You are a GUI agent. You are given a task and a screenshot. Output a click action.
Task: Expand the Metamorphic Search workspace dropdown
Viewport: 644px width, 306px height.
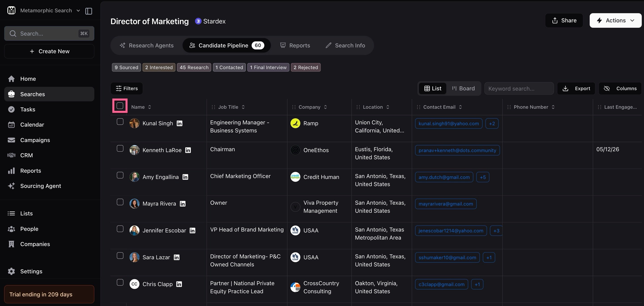(x=78, y=11)
